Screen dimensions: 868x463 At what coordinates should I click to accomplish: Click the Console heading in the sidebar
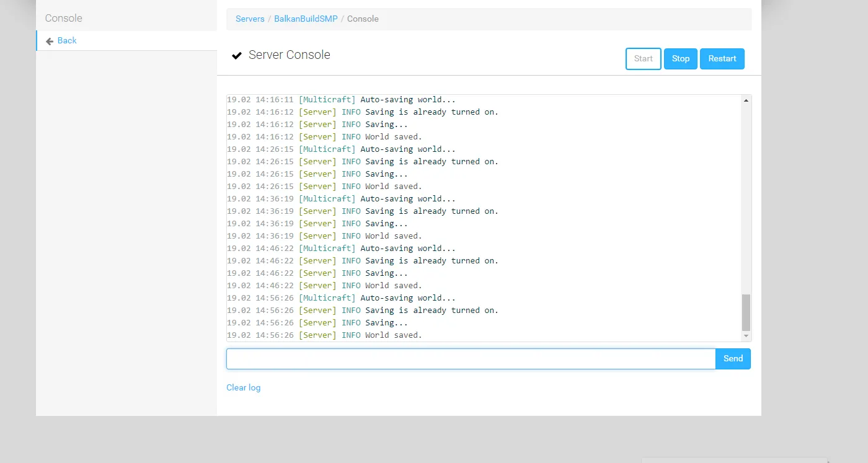coord(63,19)
